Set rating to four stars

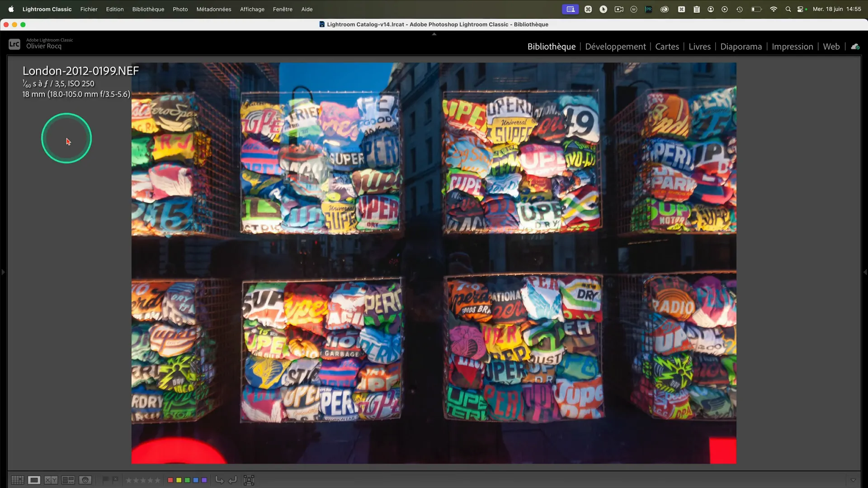(x=150, y=480)
